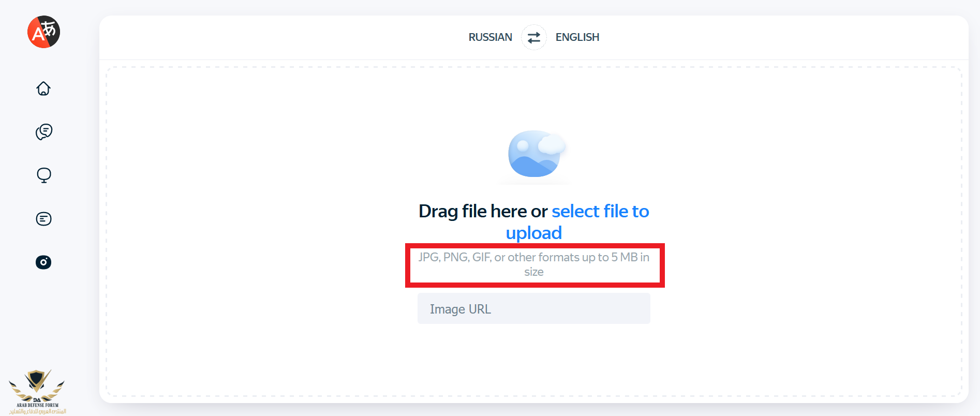Open the ENGLISH target language selector

(x=577, y=37)
